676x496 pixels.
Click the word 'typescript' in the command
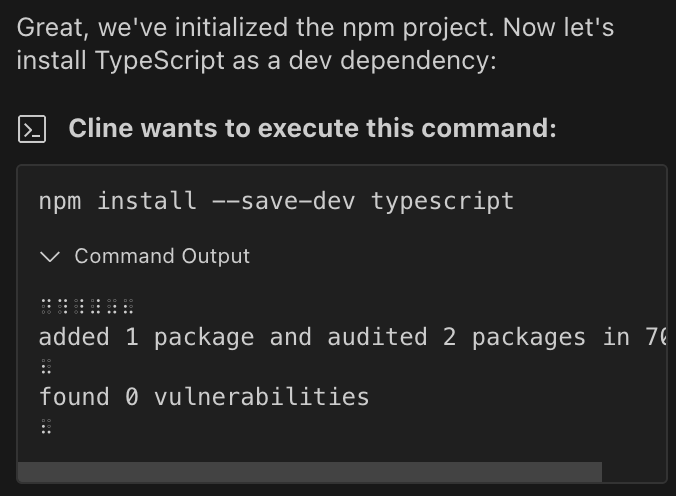[442, 201]
